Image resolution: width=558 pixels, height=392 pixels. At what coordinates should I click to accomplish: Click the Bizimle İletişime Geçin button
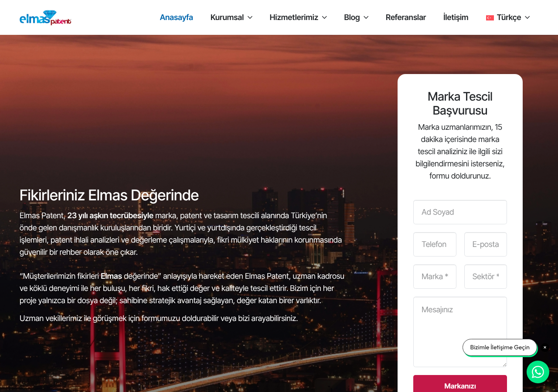(x=500, y=348)
